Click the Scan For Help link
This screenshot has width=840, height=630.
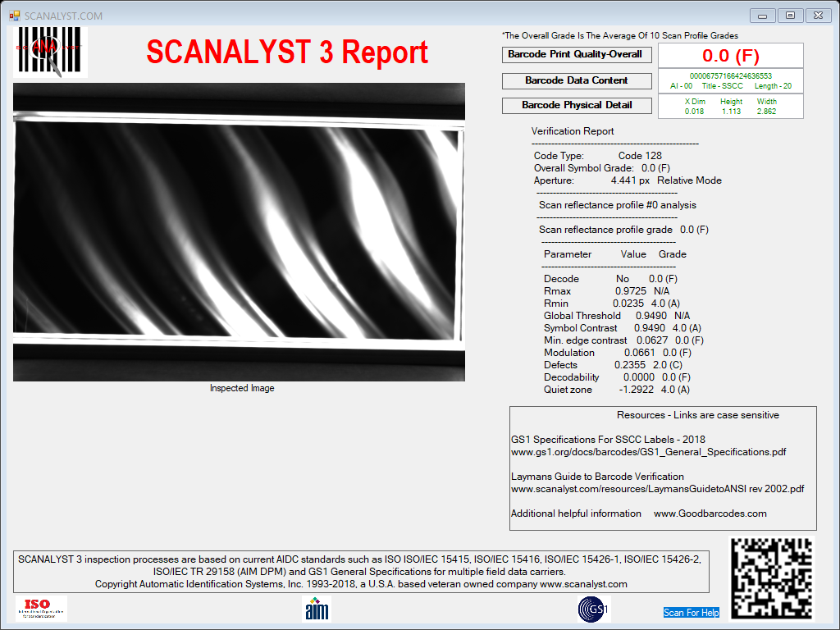coord(691,612)
